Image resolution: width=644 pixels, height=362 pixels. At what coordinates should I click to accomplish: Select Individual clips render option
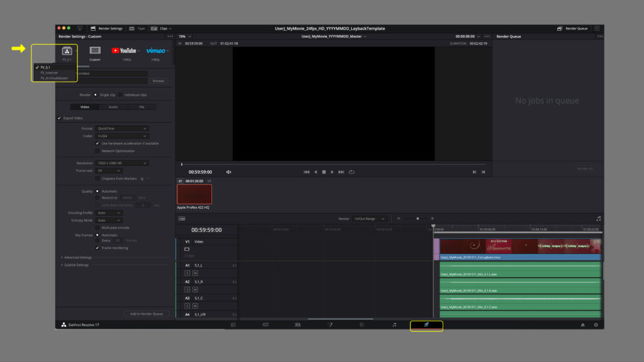(x=120, y=95)
